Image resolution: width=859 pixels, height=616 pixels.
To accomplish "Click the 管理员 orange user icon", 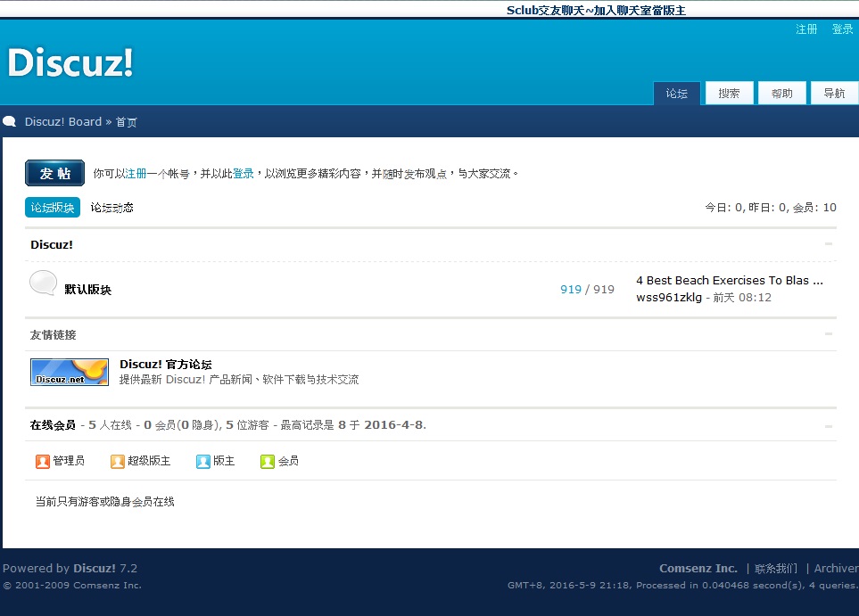I will pyautogui.click(x=43, y=462).
